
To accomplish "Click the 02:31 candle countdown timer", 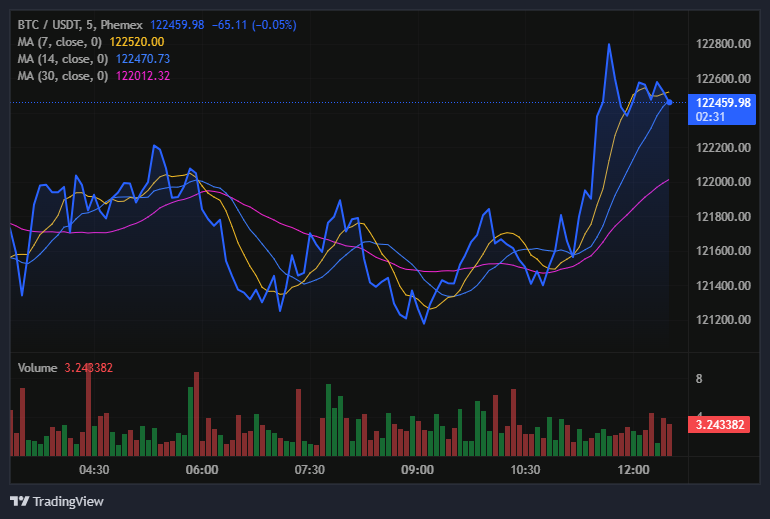I will pyautogui.click(x=711, y=117).
